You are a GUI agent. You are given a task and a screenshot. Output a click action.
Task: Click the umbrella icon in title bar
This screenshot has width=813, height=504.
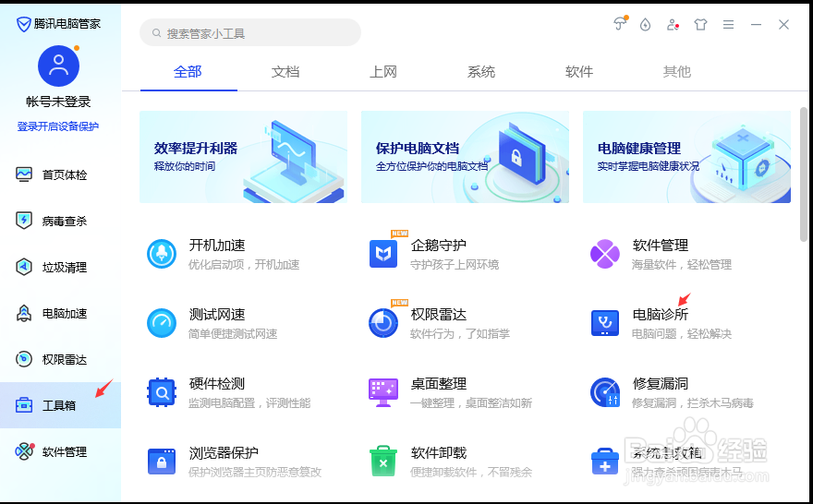pos(620,24)
